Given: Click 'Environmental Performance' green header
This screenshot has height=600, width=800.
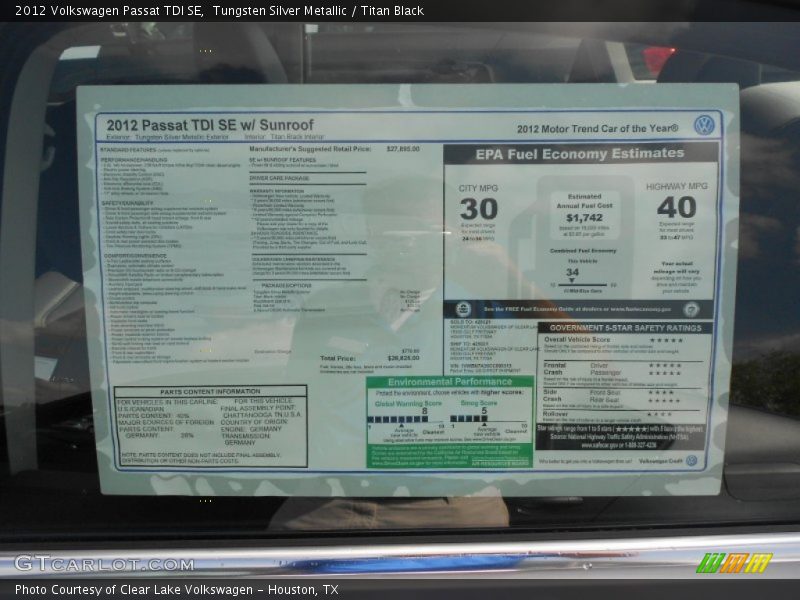Looking at the screenshot, I should click(449, 382).
